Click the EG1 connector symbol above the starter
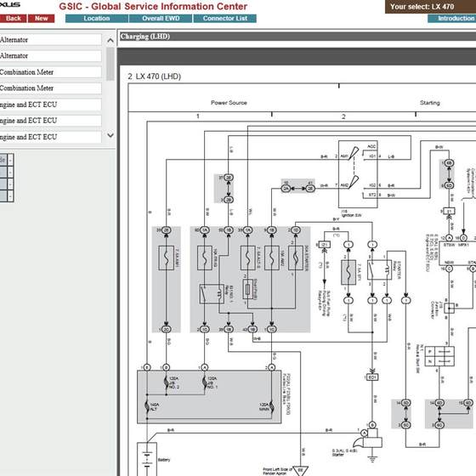The image size is (476, 476). pyautogui.click(x=372, y=377)
